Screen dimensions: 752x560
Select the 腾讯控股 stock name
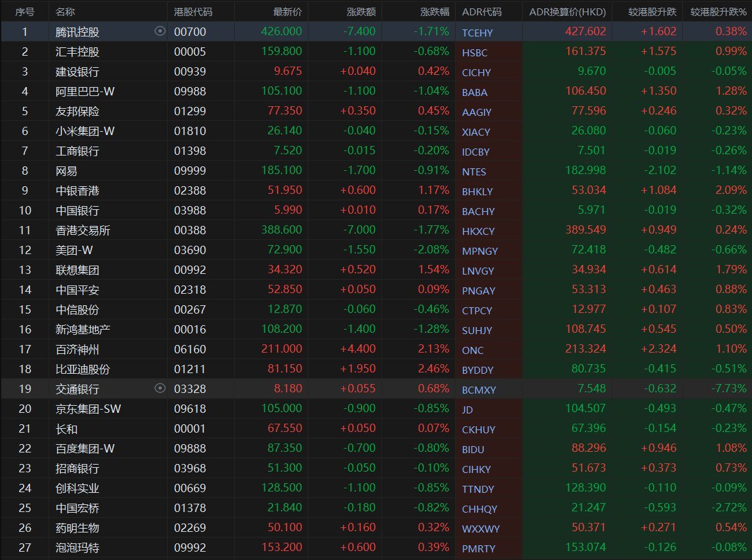click(77, 32)
